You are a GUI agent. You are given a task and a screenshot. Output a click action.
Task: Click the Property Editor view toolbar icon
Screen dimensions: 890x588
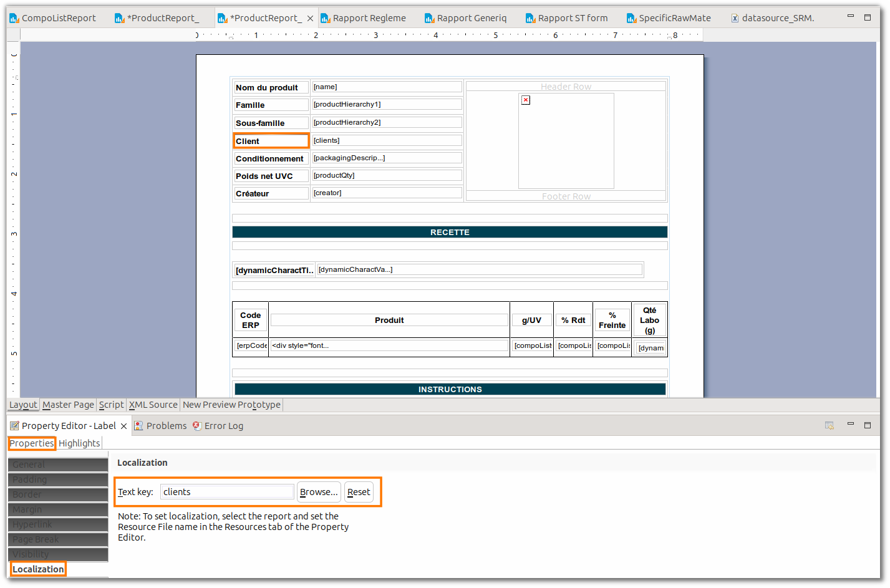pos(830,425)
